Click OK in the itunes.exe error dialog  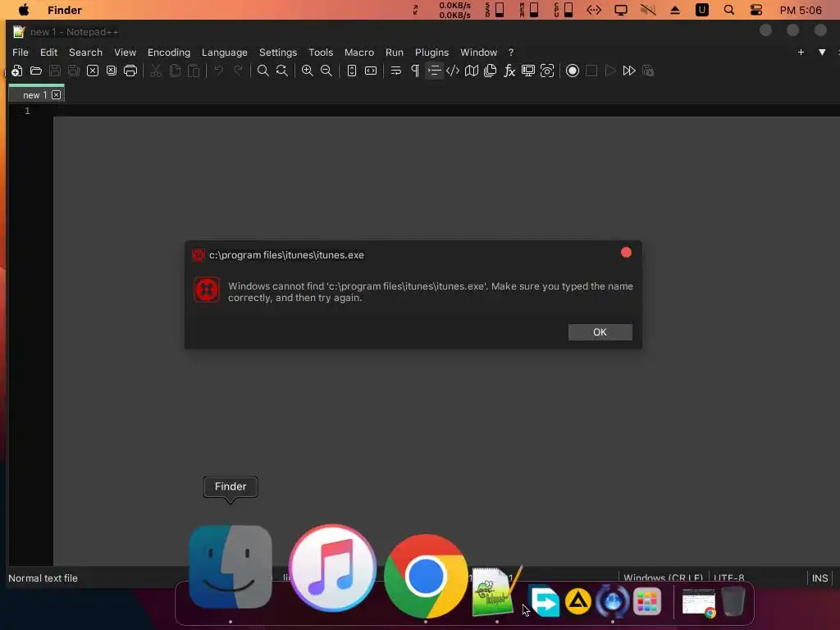tap(600, 332)
